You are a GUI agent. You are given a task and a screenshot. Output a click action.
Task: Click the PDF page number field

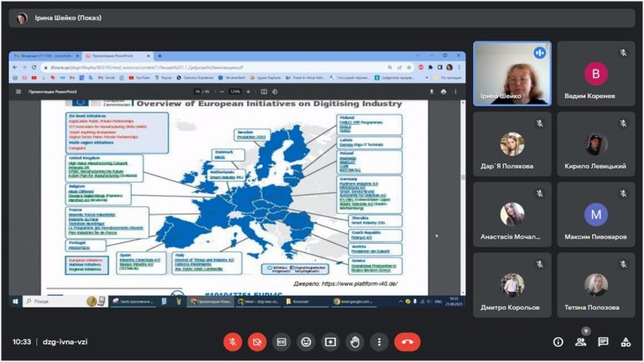click(198, 91)
